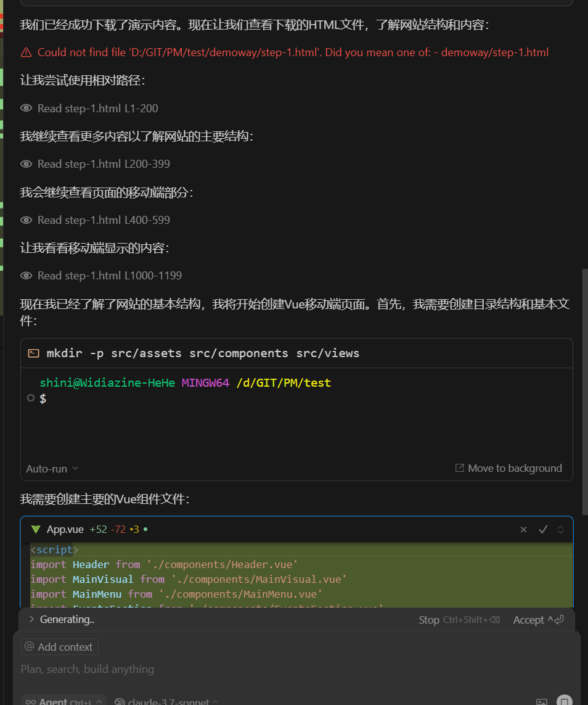Expand the Generating.. section chevron
This screenshot has width=588, height=705.
tap(31, 619)
